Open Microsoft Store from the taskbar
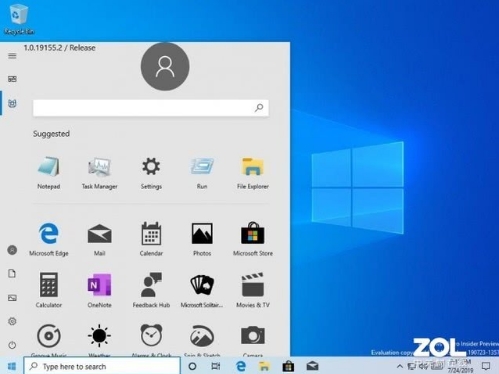The height and width of the screenshot is (374, 499). click(x=288, y=366)
